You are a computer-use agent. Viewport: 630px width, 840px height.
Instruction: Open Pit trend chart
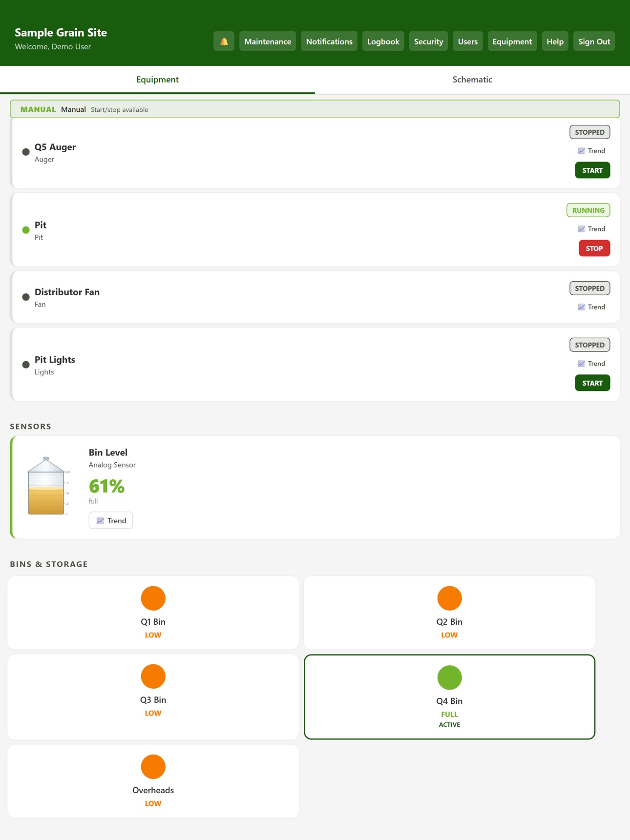click(x=591, y=229)
